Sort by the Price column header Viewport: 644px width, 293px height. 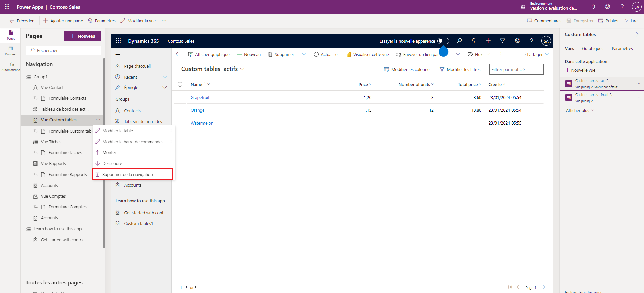(365, 84)
